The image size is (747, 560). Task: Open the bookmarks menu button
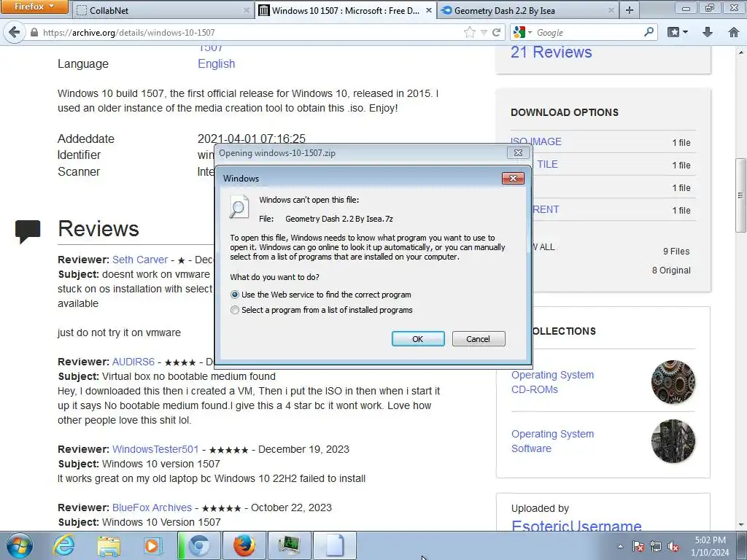tap(678, 32)
